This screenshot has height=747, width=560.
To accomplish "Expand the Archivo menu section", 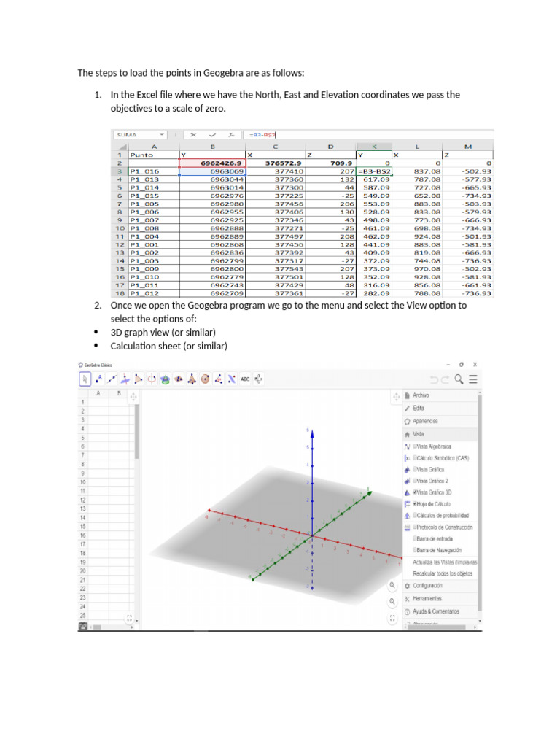I will [x=440, y=395].
